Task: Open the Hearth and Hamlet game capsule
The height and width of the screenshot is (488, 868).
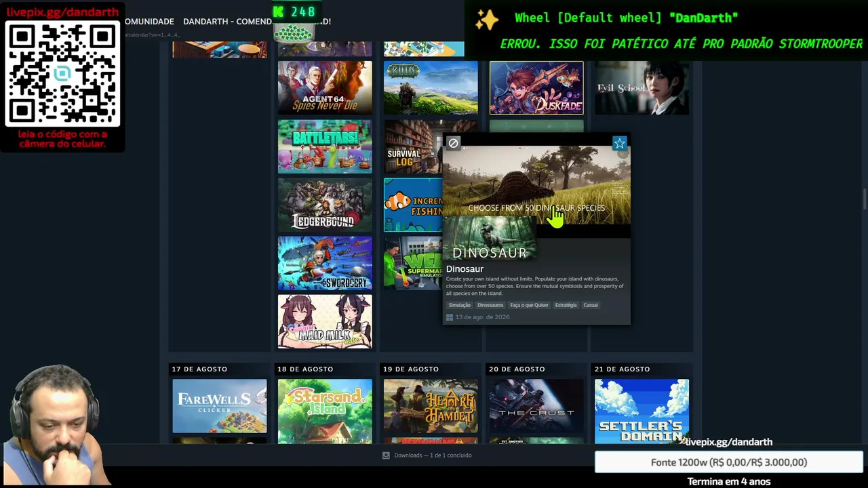Action: 431,405
